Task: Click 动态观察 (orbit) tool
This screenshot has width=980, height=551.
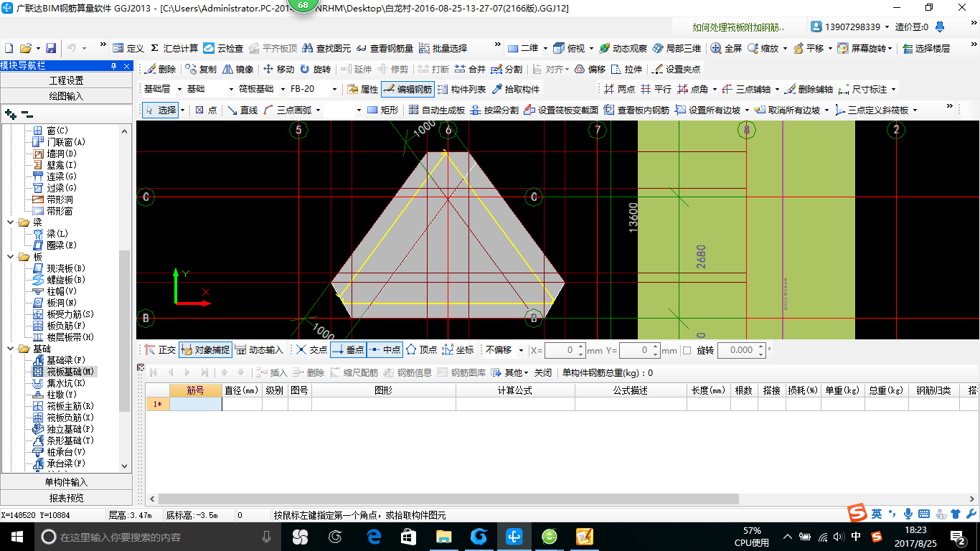Action: [623, 48]
